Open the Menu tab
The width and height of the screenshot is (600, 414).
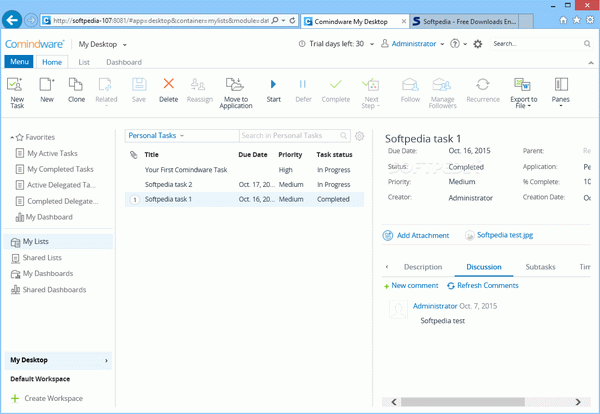click(19, 62)
